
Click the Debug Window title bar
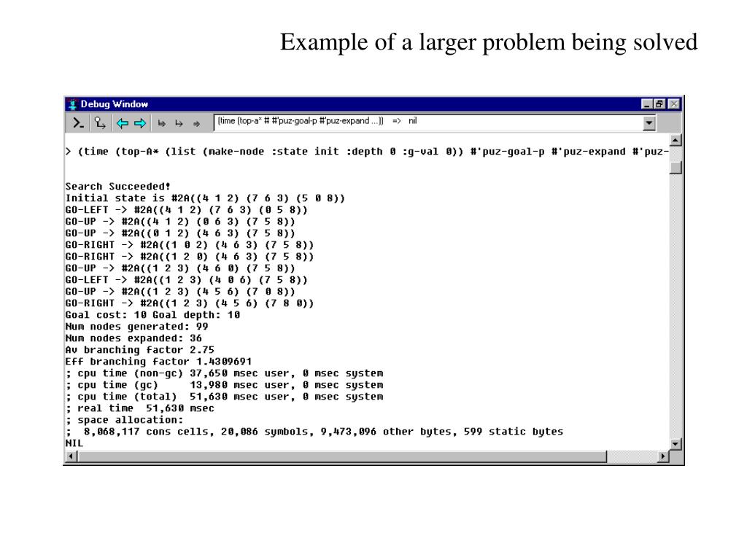pyautogui.click(x=373, y=104)
